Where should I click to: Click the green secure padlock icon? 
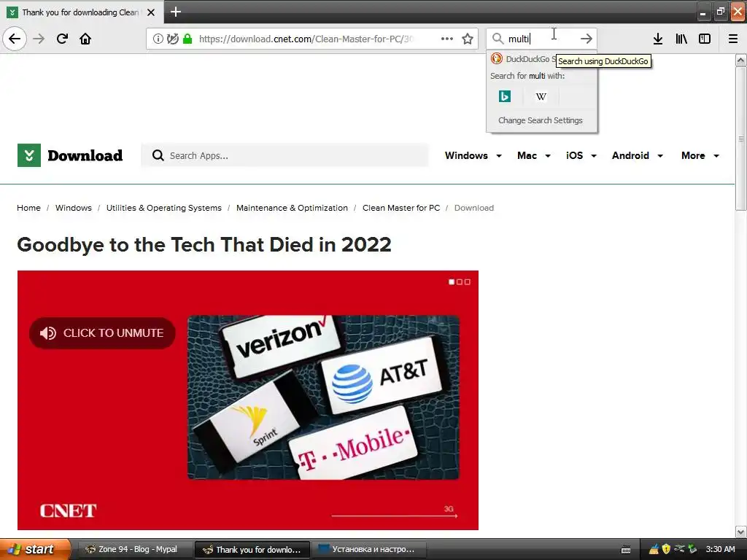(x=187, y=39)
